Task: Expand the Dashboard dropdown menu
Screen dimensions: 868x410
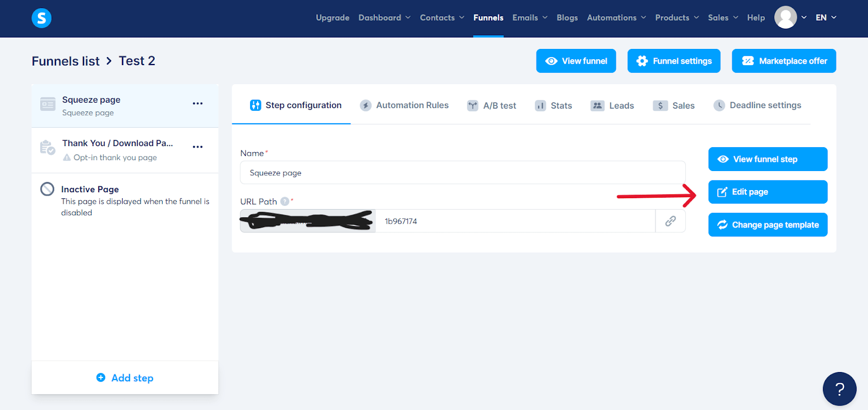Action: tap(408, 17)
